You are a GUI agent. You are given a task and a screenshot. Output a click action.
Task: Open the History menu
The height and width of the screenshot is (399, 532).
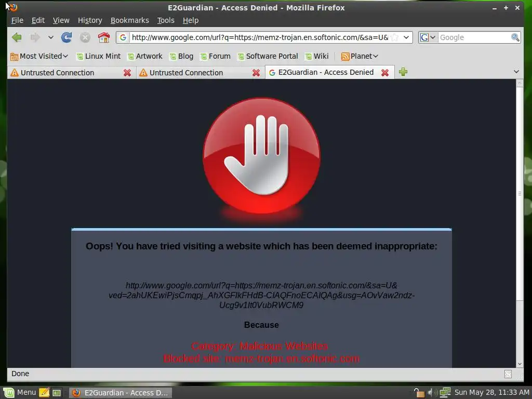[x=90, y=20]
